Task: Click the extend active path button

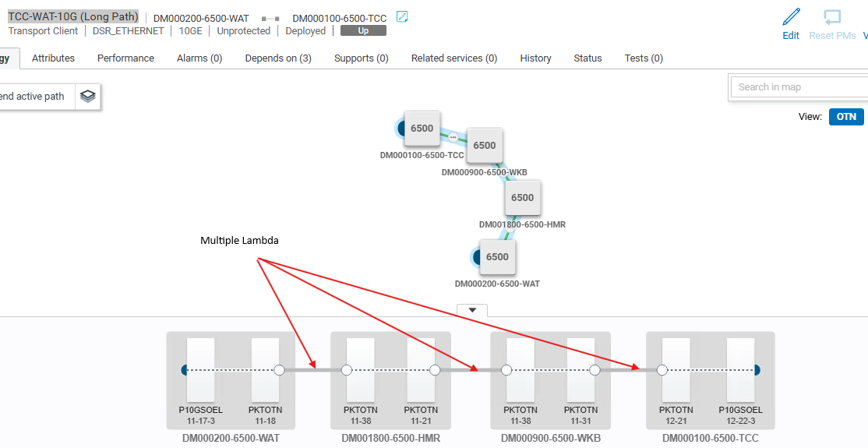Action: pyautogui.click(x=35, y=97)
